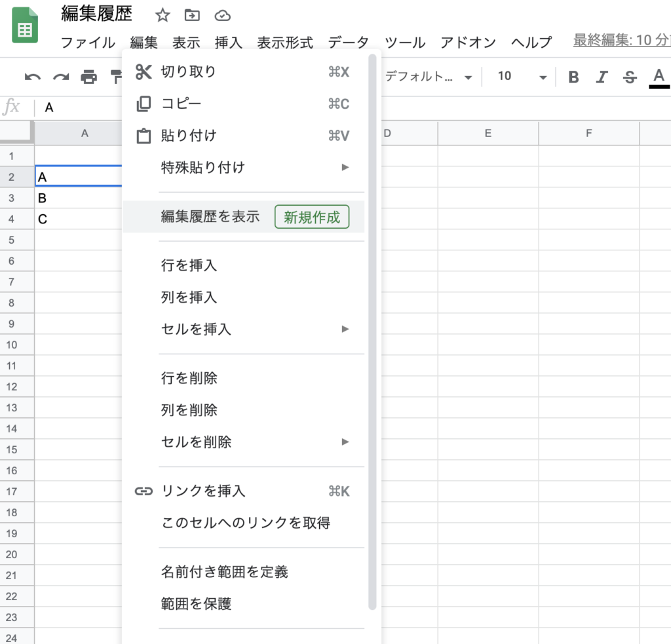Expand the セルを挿入 submenu
Screen dimensions: 671x644
243,329
